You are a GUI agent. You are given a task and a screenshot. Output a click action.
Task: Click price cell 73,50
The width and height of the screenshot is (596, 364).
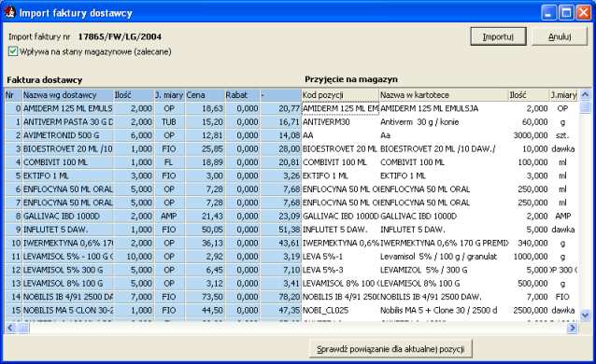[x=205, y=297]
